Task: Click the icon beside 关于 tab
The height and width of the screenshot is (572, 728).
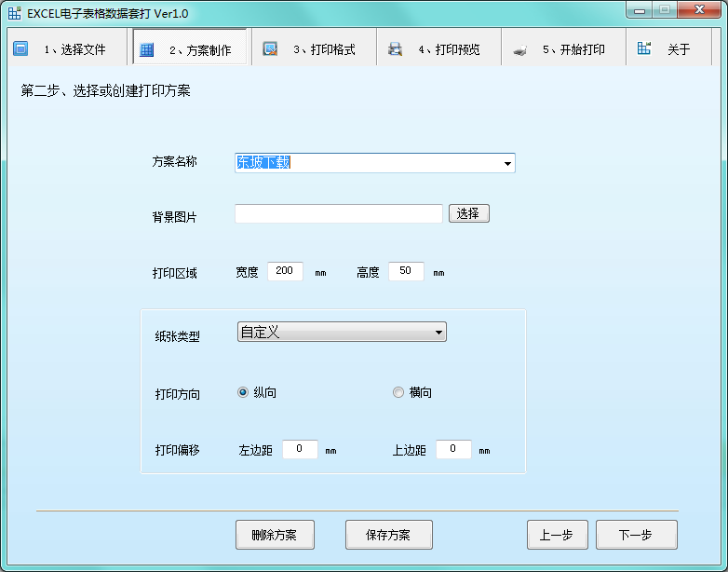Action: pos(644,49)
